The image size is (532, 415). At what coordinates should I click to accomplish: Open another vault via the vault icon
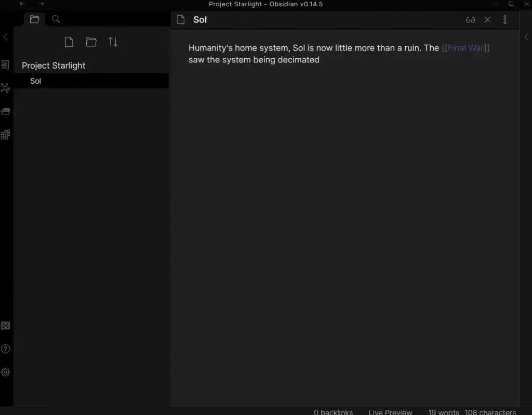[5, 326]
